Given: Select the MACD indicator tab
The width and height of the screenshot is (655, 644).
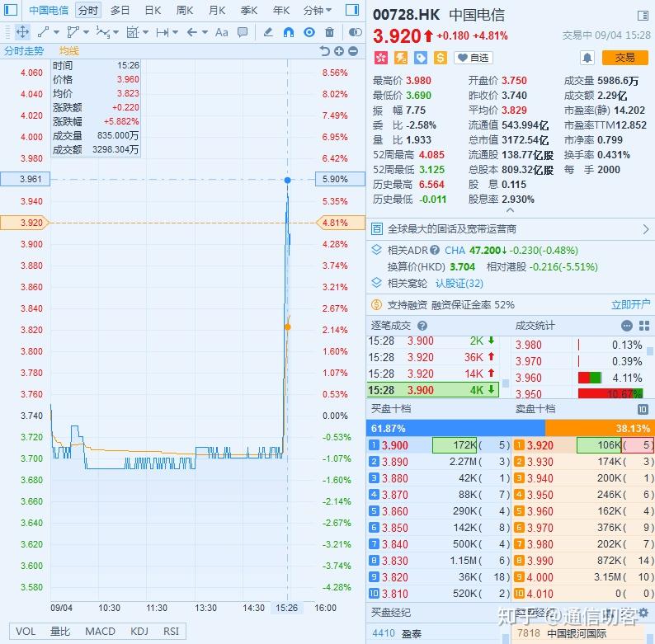Looking at the screenshot, I should tap(101, 631).
